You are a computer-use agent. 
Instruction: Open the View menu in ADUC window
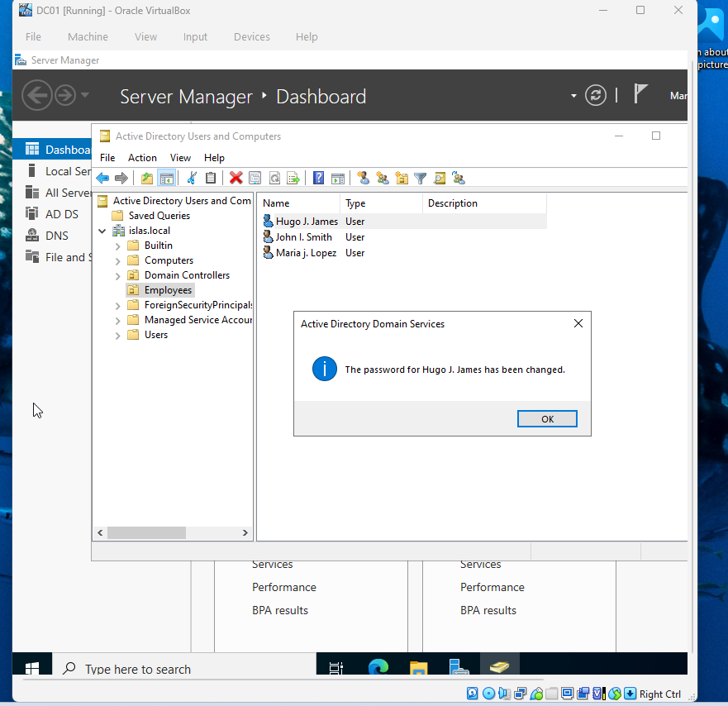(x=180, y=157)
